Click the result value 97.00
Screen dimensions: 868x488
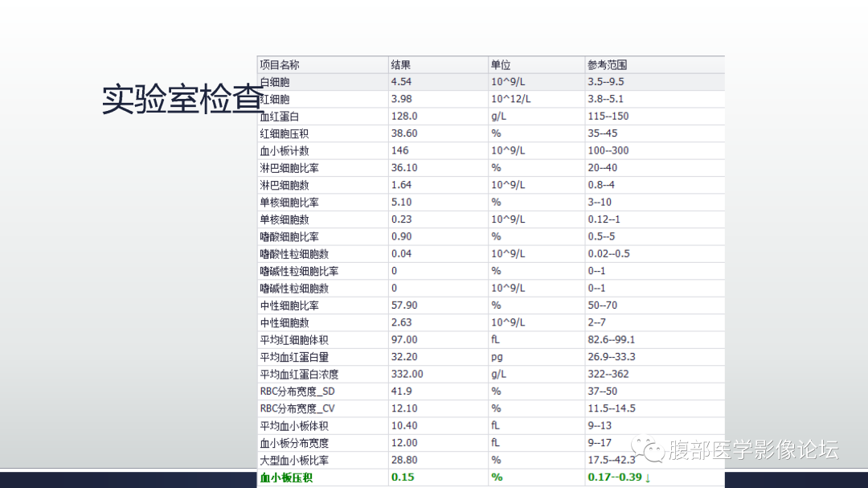[x=404, y=339]
